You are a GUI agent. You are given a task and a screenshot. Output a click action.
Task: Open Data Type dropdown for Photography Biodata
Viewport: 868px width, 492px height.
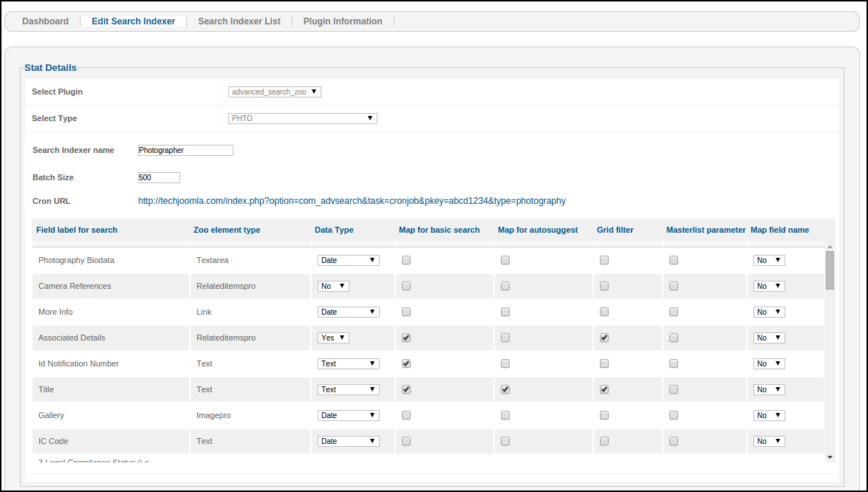348,260
